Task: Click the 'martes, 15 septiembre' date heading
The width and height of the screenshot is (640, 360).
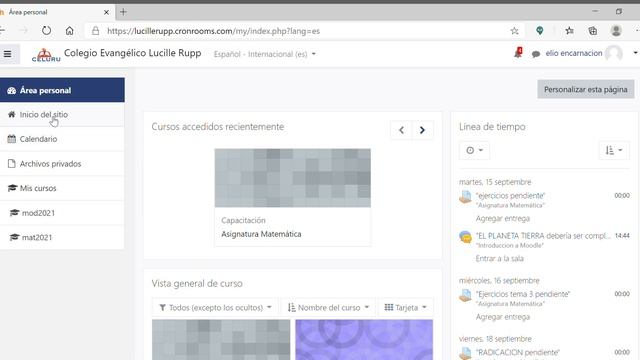Action: [x=495, y=182]
